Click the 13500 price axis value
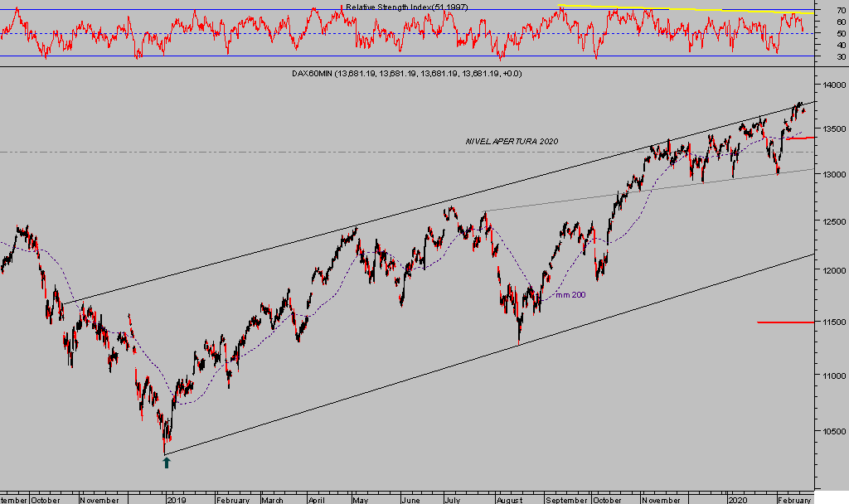Image resolution: width=849 pixels, height=504 pixels. 834,128
